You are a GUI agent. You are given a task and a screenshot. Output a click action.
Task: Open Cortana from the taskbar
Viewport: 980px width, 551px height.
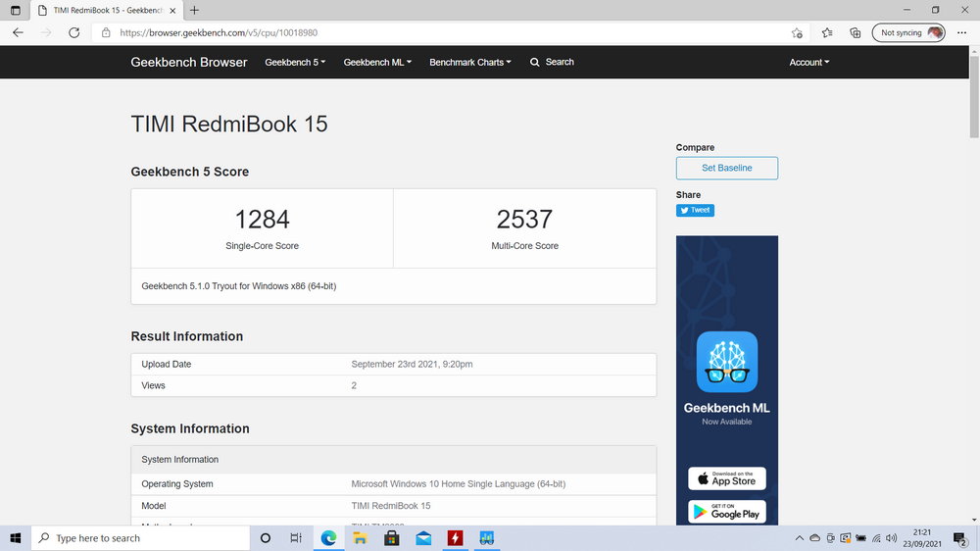pos(265,538)
